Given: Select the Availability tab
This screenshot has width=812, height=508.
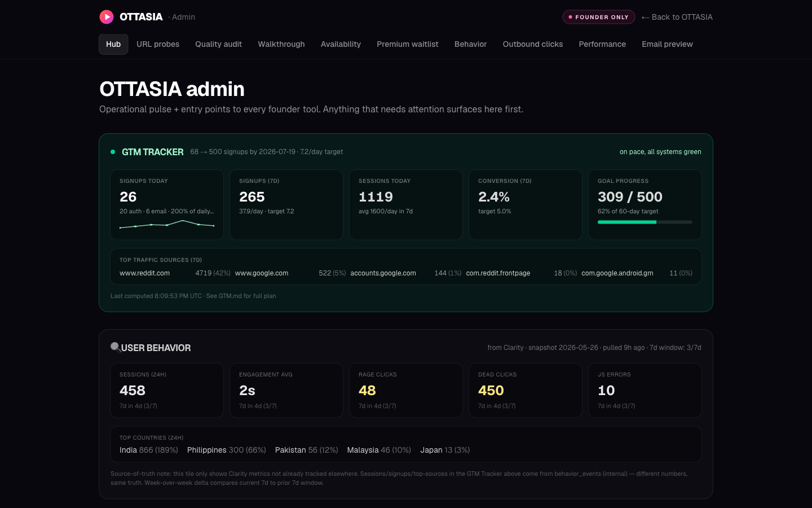Looking at the screenshot, I should (341, 44).
